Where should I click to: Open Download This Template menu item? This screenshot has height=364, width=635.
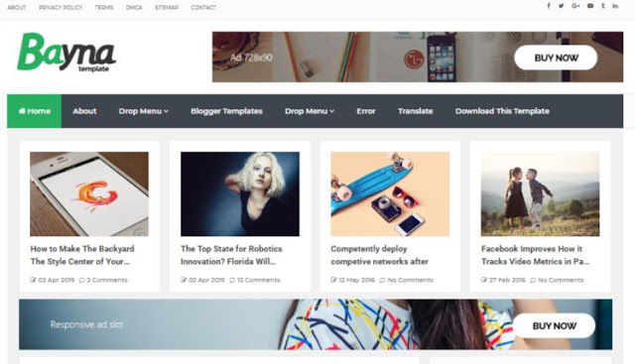[502, 111]
